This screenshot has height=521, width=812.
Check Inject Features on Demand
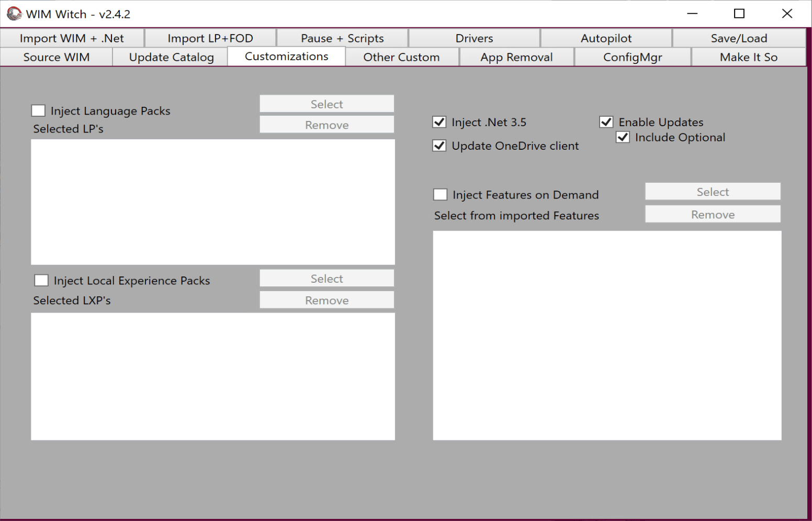click(x=441, y=195)
